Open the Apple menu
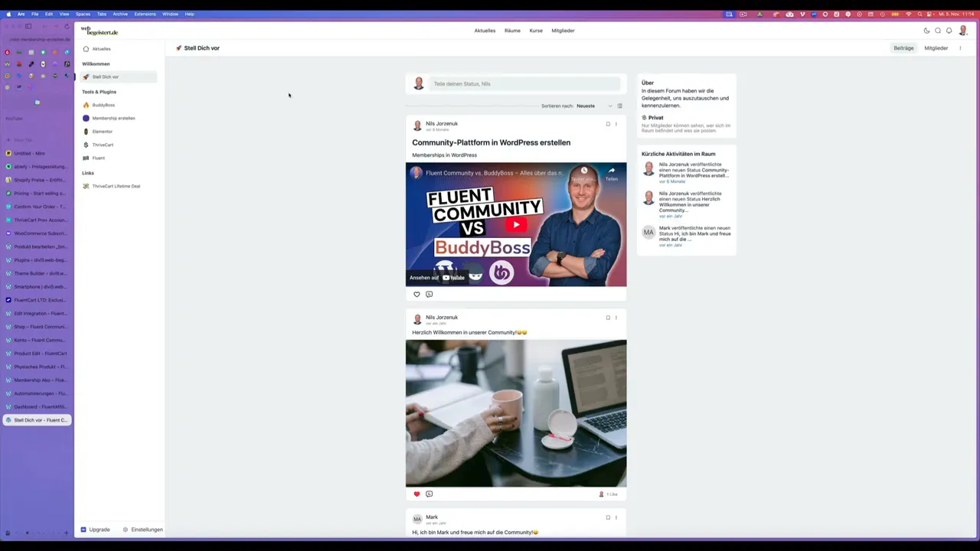This screenshot has width=980, height=551. (9, 14)
